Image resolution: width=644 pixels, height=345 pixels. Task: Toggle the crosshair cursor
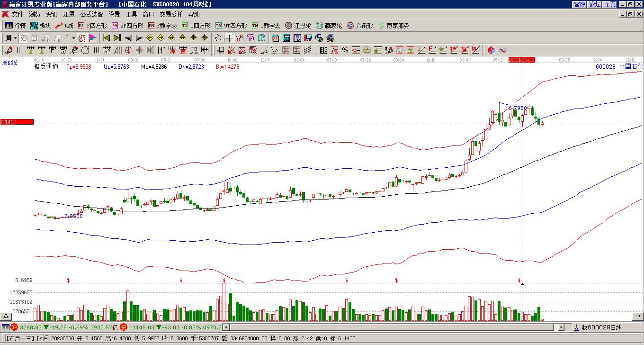(x=229, y=38)
